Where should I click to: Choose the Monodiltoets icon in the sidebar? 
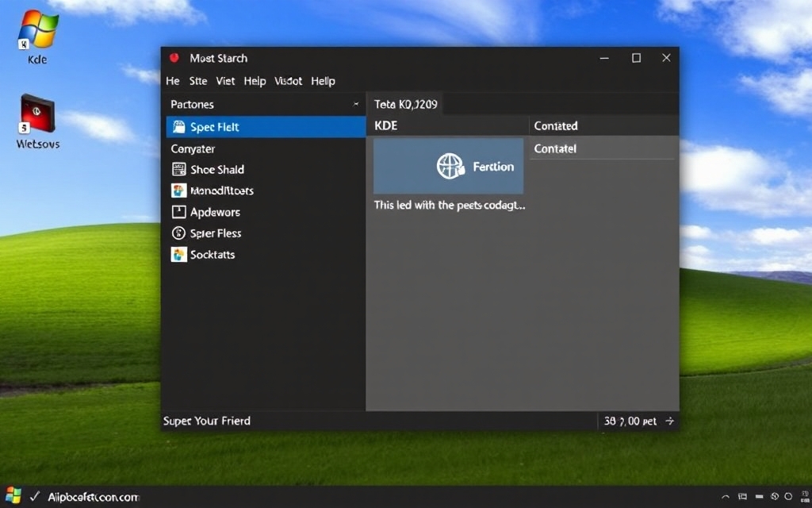click(x=178, y=190)
